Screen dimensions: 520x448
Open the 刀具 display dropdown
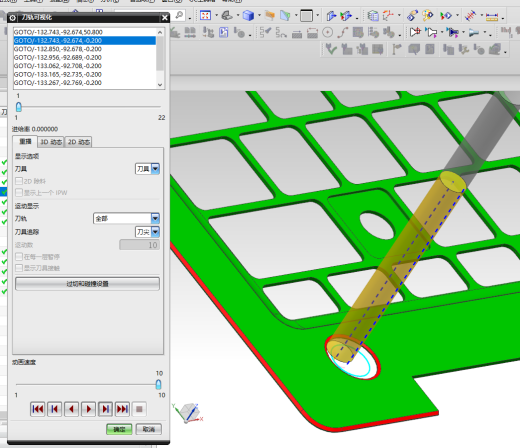click(x=147, y=169)
